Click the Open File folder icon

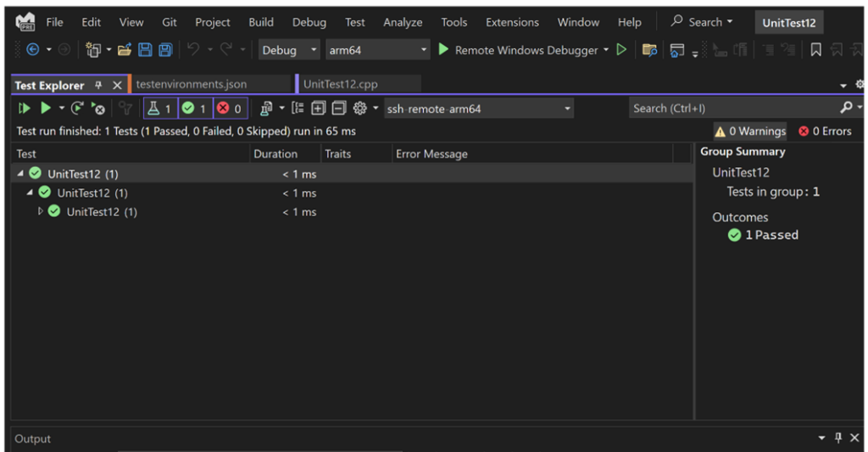pos(125,50)
